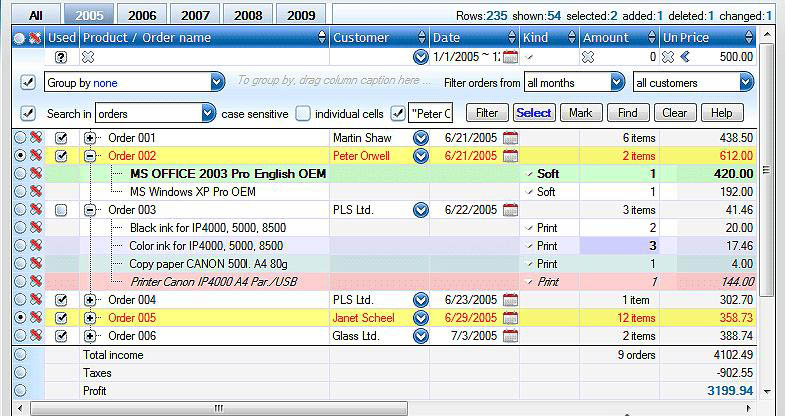Clear the Product name filter cross icon
The width and height of the screenshot is (785, 416).
88,57
